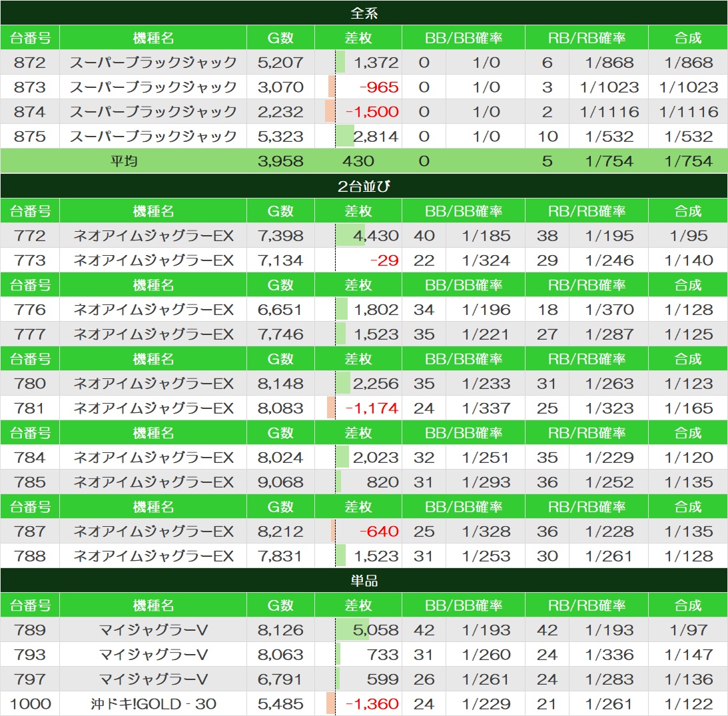
Task: Select the G数 value 7,746
Action: 280,334
